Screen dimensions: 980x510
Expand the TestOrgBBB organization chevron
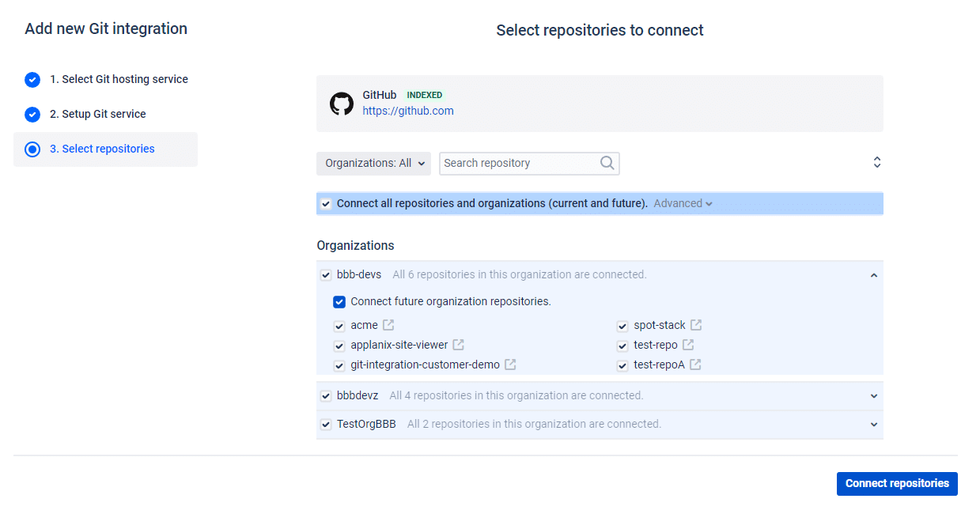click(874, 425)
